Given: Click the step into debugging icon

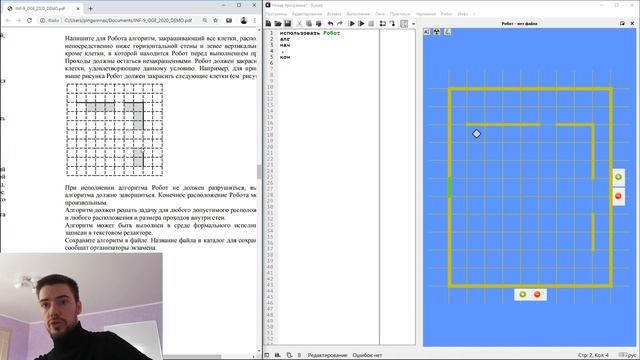Looking at the screenshot, I should [x=392, y=24].
